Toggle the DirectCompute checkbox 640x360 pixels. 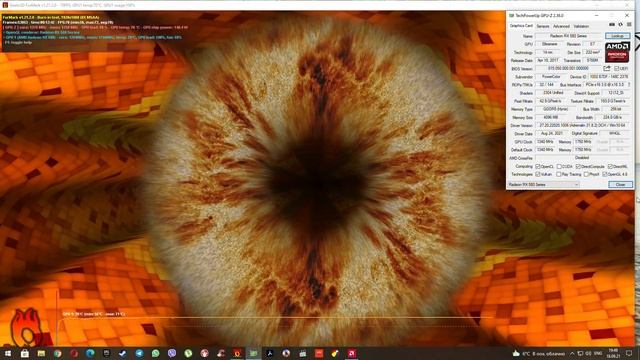[578, 167]
